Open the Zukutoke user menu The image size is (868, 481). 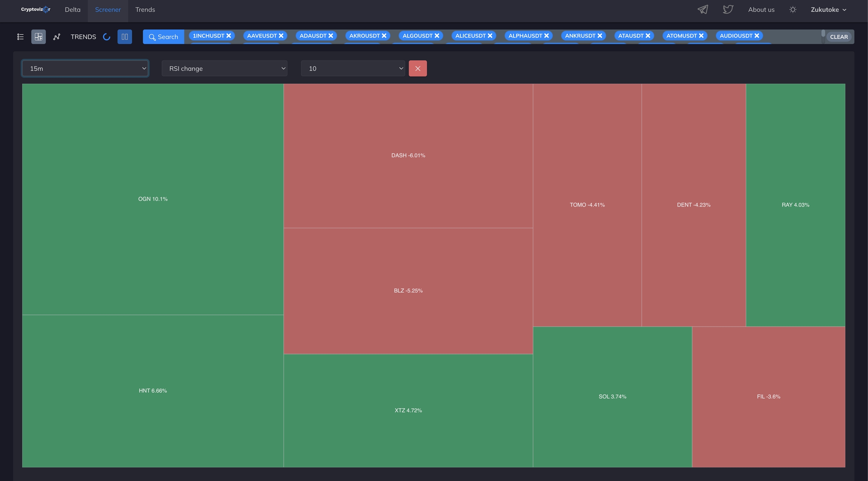pyautogui.click(x=828, y=9)
